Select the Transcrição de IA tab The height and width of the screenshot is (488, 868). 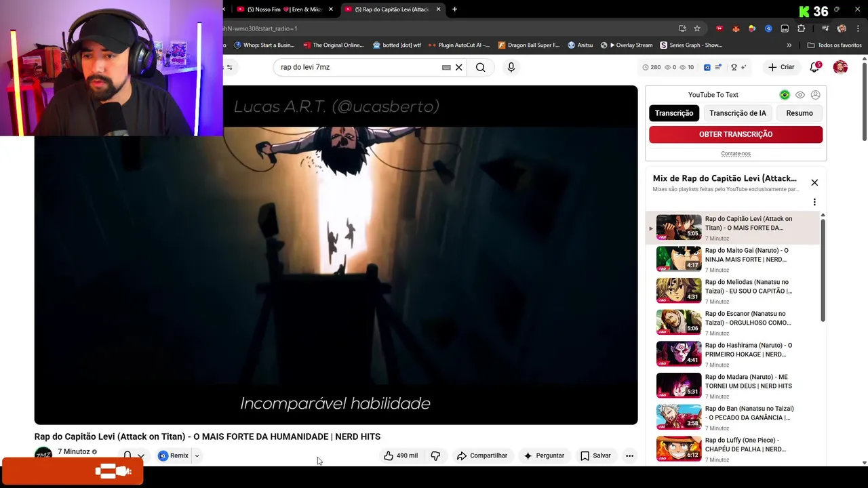pyautogui.click(x=737, y=113)
